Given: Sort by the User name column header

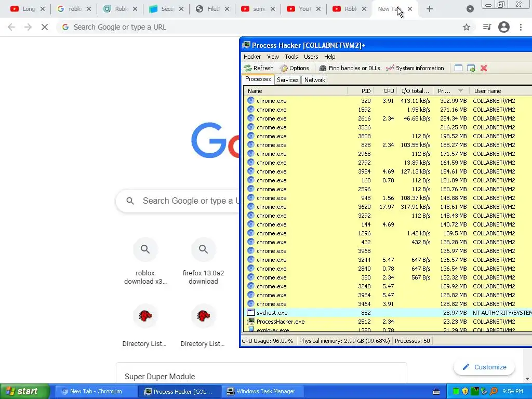Looking at the screenshot, I should [x=500, y=91].
